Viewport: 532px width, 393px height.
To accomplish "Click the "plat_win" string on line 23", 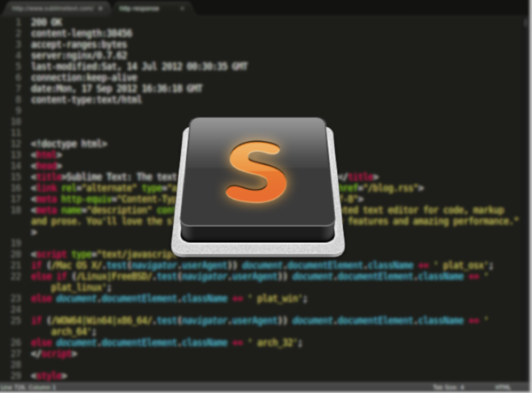I will [x=278, y=299].
